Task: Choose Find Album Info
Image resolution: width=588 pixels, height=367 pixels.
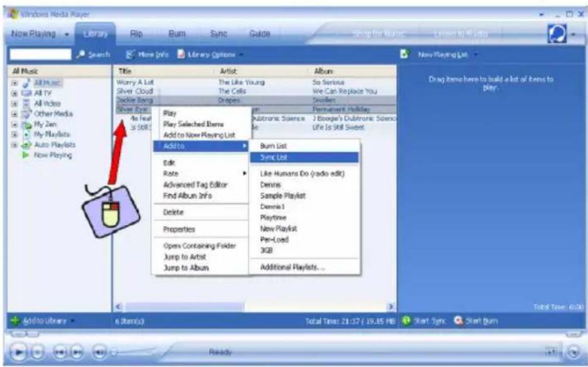Action: 201,196
